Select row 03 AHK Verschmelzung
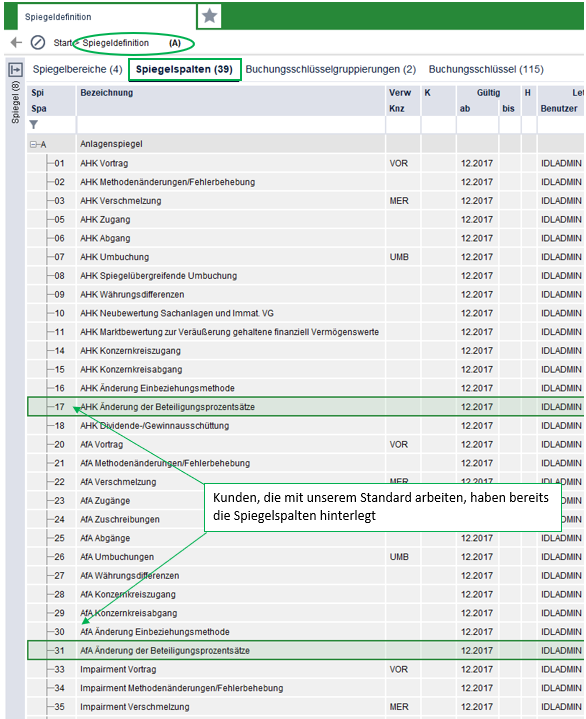Image resolution: width=586 pixels, height=719 pixels. point(305,201)
